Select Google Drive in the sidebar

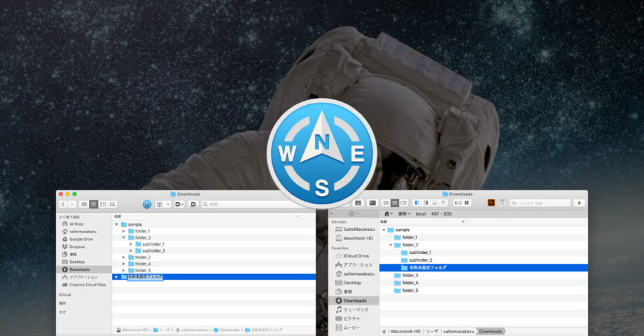point(80,239)
